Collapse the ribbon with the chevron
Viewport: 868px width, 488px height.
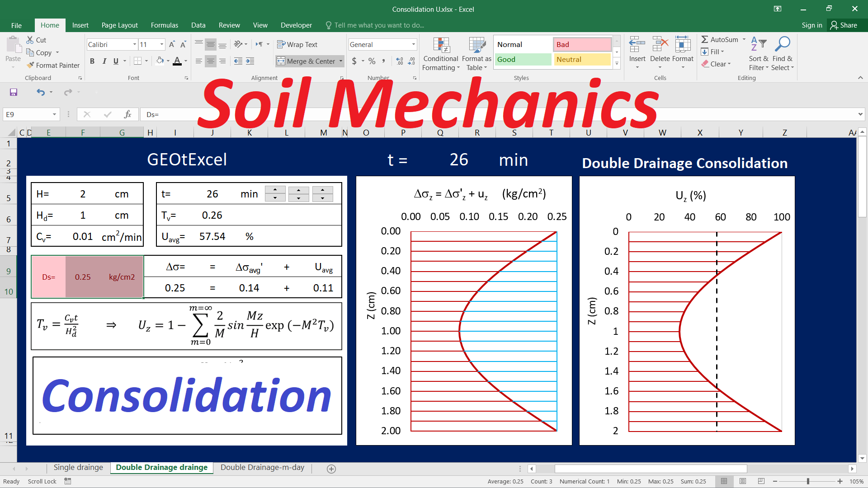click(860, 78)
